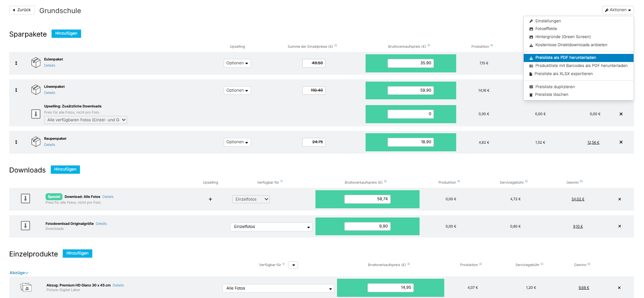This screenshot has height=298, width=644.
Task: Click the reorder handle for Löwenpaket
Action: click(16, 90)
